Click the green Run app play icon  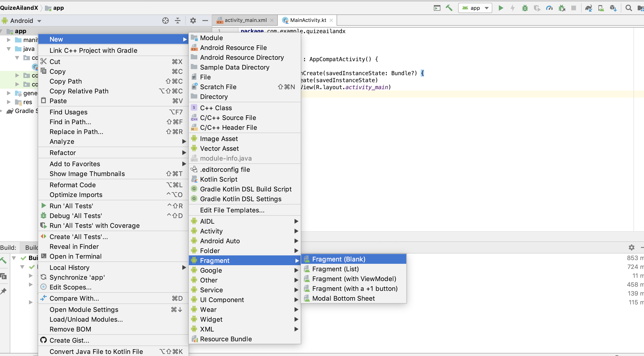pyautogui.click(x=501, y=8)
